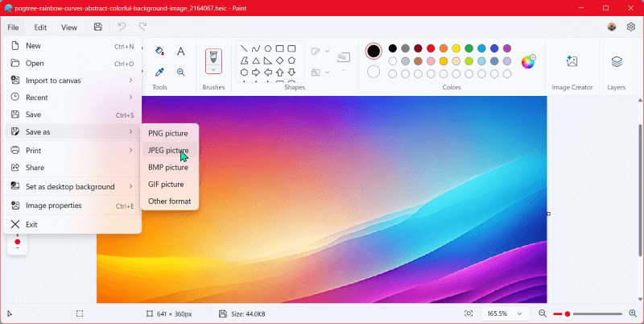Select PNG picture format
The height and width of the screenshot is (324, 644).
click(x=168, y=133)
